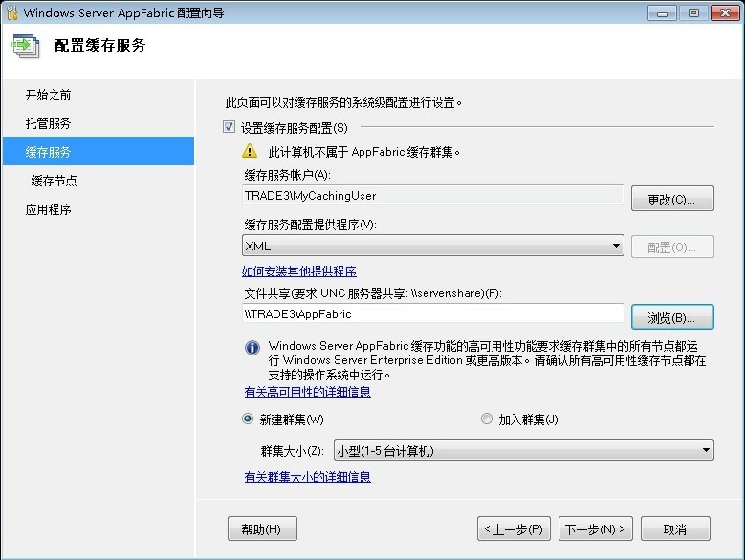The image size is (745, 560).
Task: Click the AppFabric wizard title bar icon
Action: (11, 12)
